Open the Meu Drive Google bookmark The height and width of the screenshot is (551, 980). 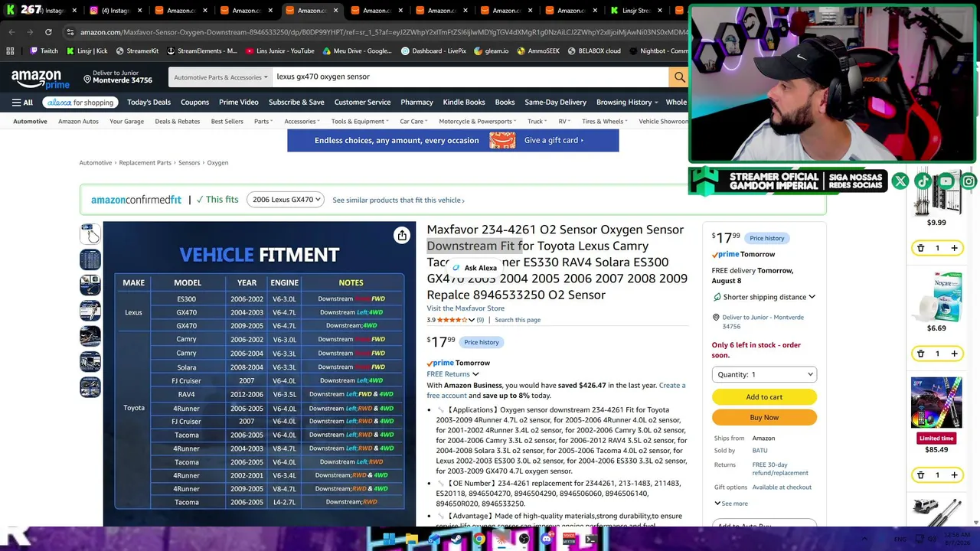358,51
